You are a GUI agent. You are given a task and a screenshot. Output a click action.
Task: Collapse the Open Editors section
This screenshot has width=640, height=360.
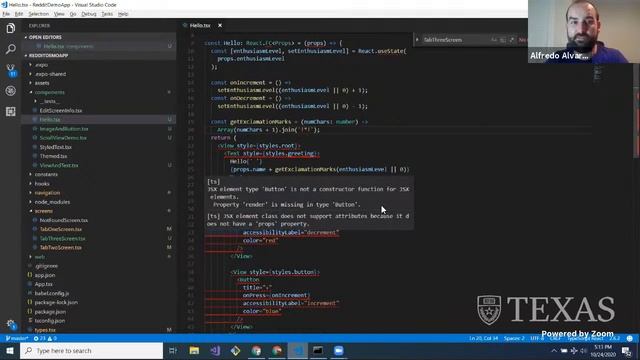98,37
